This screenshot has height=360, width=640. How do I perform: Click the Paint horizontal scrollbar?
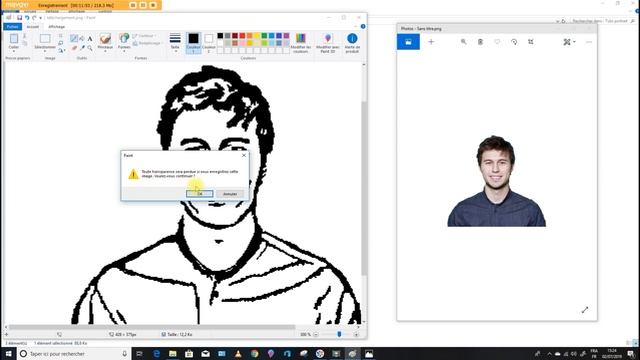pyautogui.click(x=152, y=327)
